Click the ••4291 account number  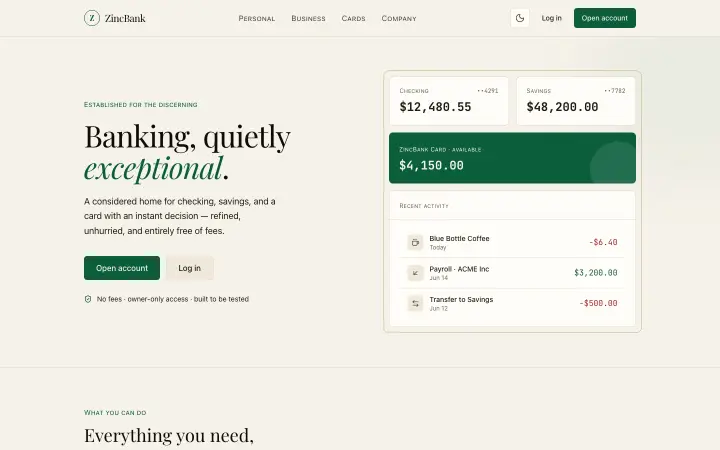(488, 91)
